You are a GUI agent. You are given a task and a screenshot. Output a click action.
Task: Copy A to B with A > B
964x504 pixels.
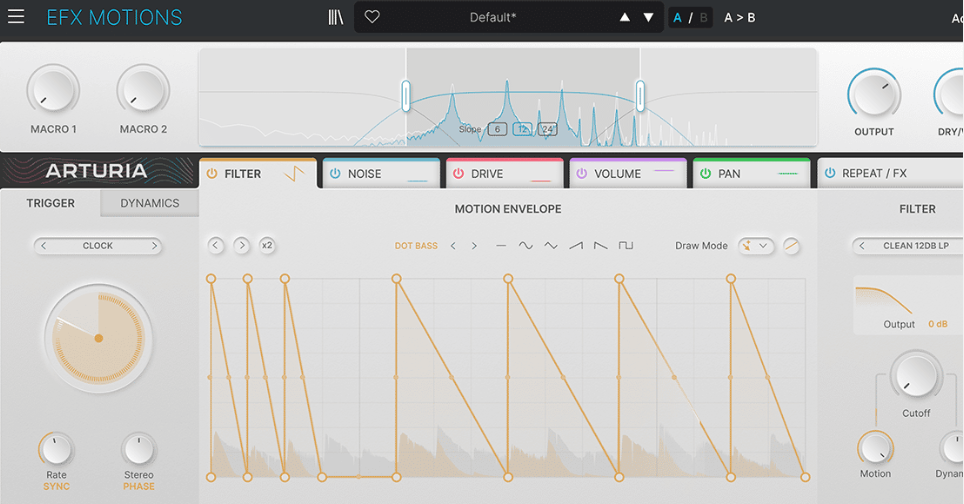click(x=740, y=18)
